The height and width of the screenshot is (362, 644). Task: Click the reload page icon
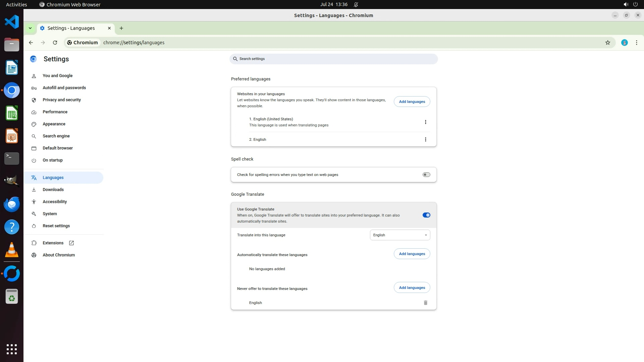[x=55, y=43]
